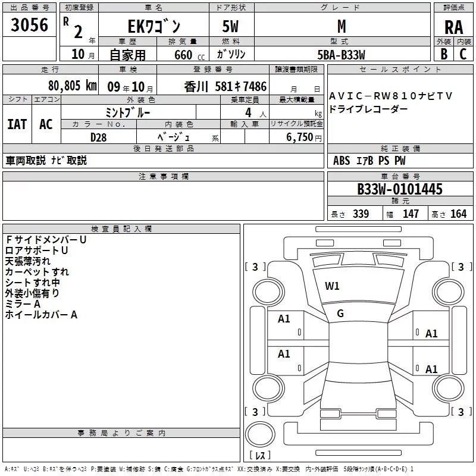Click shift type IAT
The height and width of the screenshot is (476, 476).
(17, 124)
